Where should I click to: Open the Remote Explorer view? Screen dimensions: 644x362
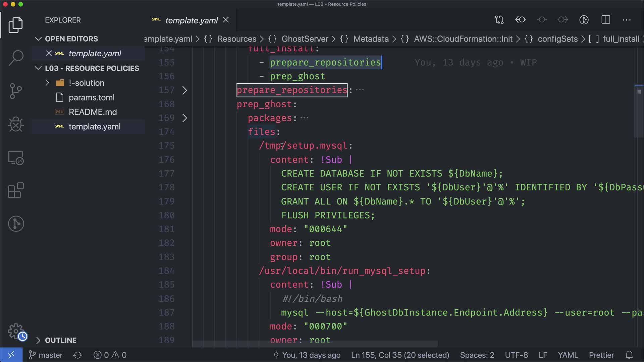[16, 158]
